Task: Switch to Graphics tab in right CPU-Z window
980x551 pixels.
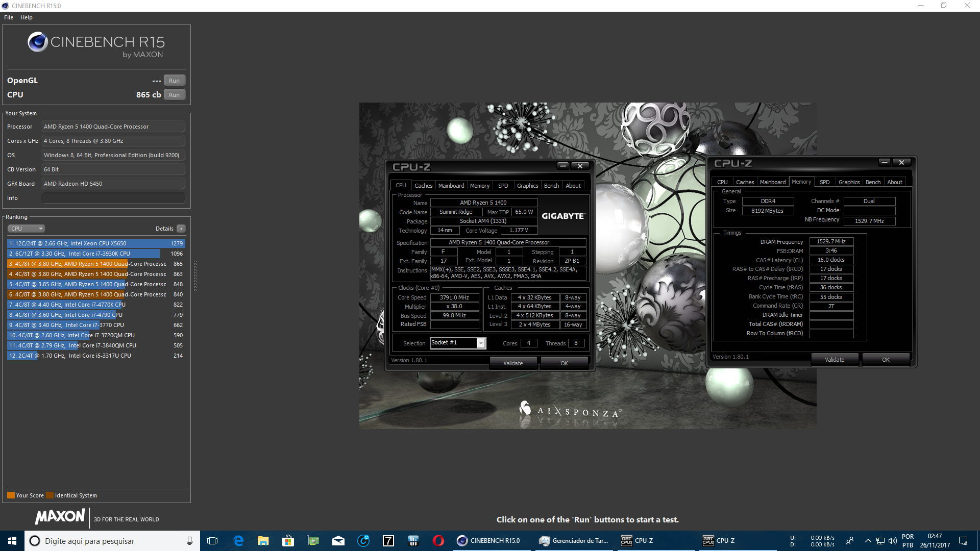Action: pyautogui.click(x=849, y=182)
